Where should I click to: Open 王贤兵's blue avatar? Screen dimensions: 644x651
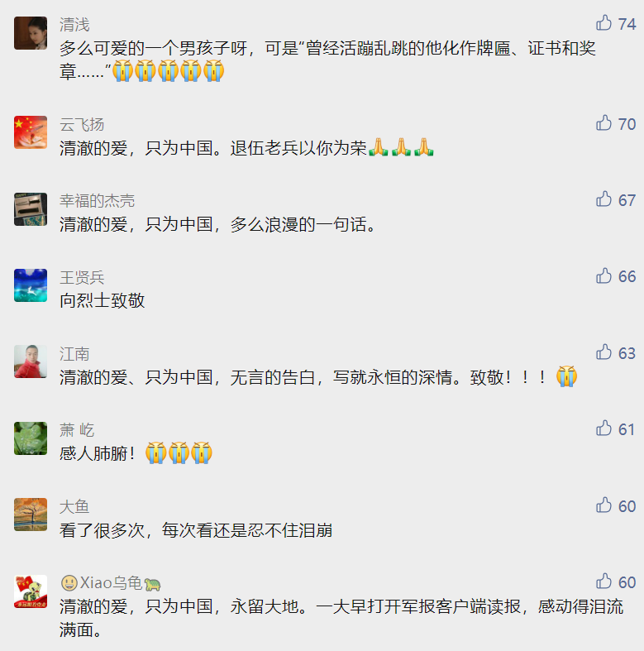(31, 285)
